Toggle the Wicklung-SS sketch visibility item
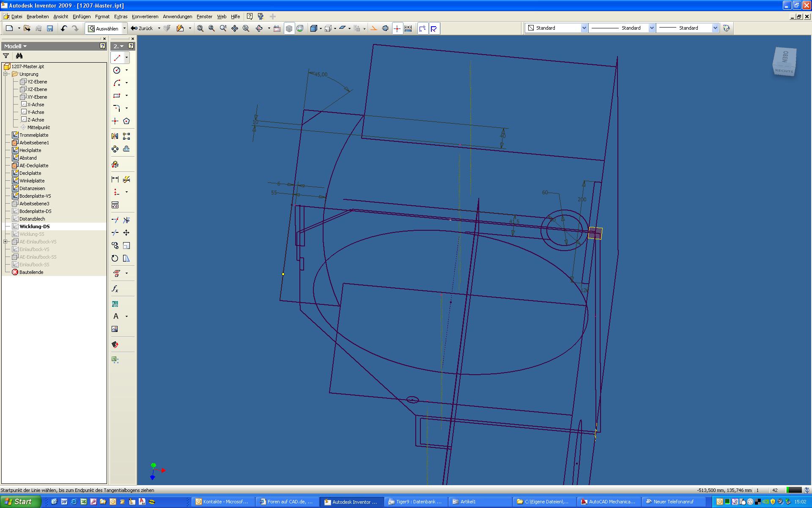 click(32, 234)
